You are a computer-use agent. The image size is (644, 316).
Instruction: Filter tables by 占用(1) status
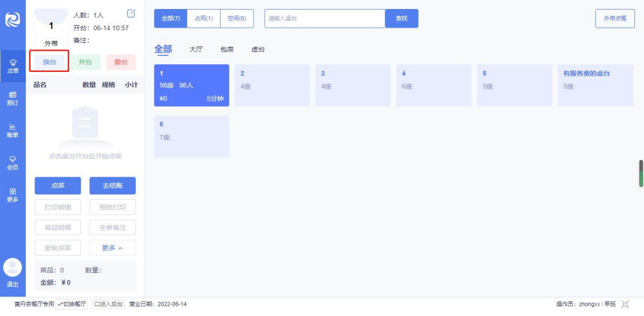click(204, 19)
